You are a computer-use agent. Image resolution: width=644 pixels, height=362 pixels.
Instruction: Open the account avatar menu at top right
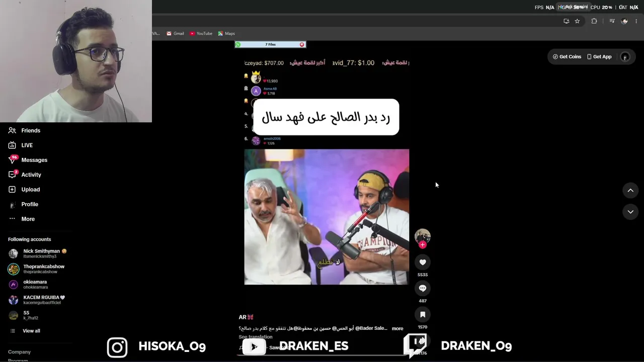click(x=625, y=57)
